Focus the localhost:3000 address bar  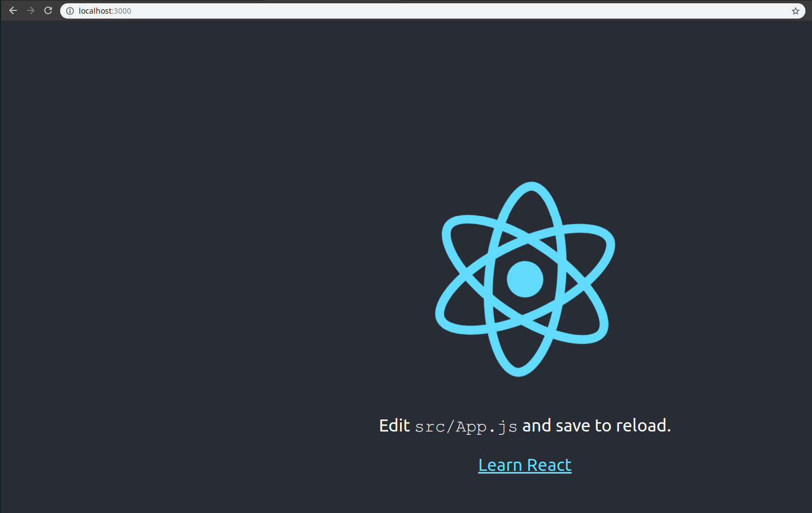coord(432,11)
